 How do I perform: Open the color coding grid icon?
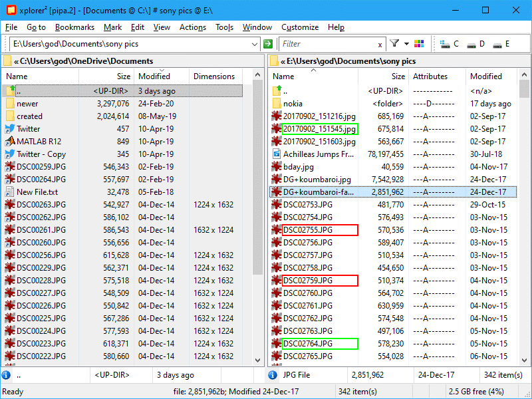tap(419, 44)
